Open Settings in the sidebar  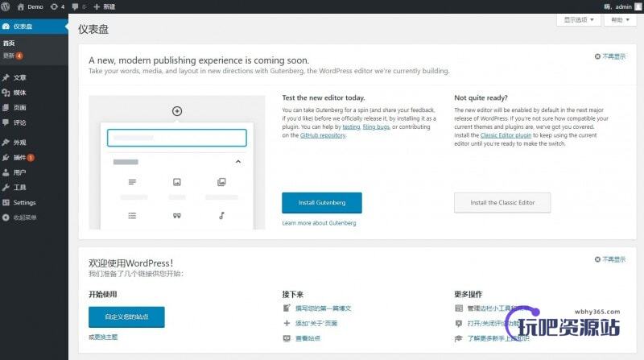coord(34,203)
